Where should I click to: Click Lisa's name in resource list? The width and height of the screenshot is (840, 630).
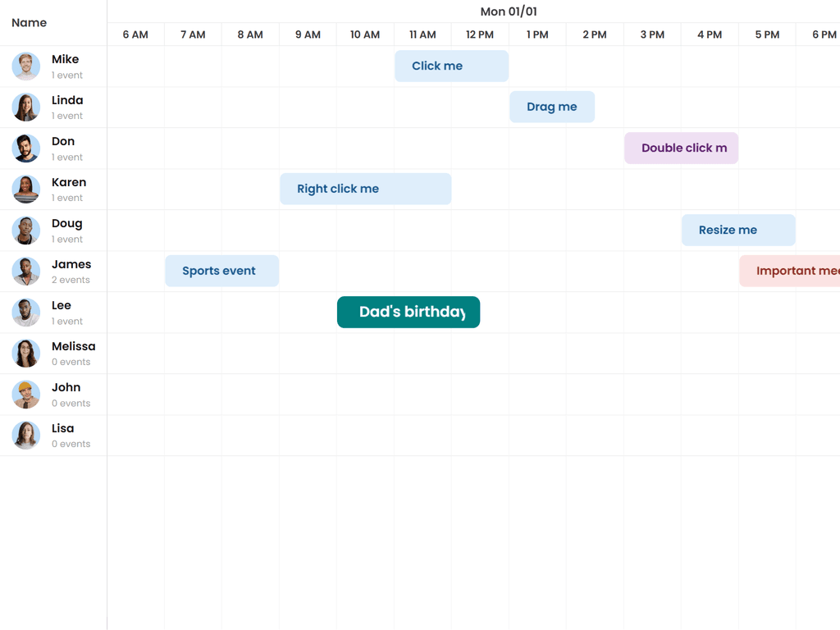tap(62, 428)
